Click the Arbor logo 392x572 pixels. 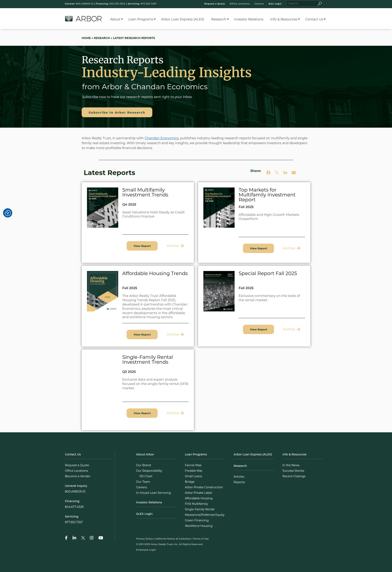pos(83,19)
